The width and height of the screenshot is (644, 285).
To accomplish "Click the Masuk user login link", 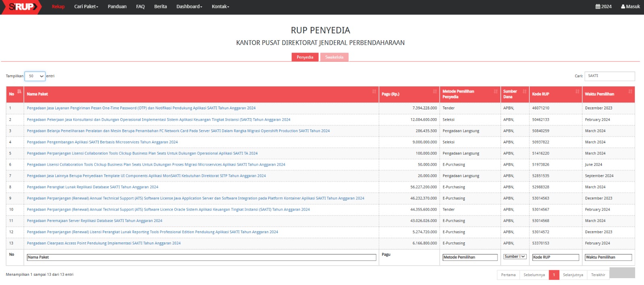I will coord(630,6).
